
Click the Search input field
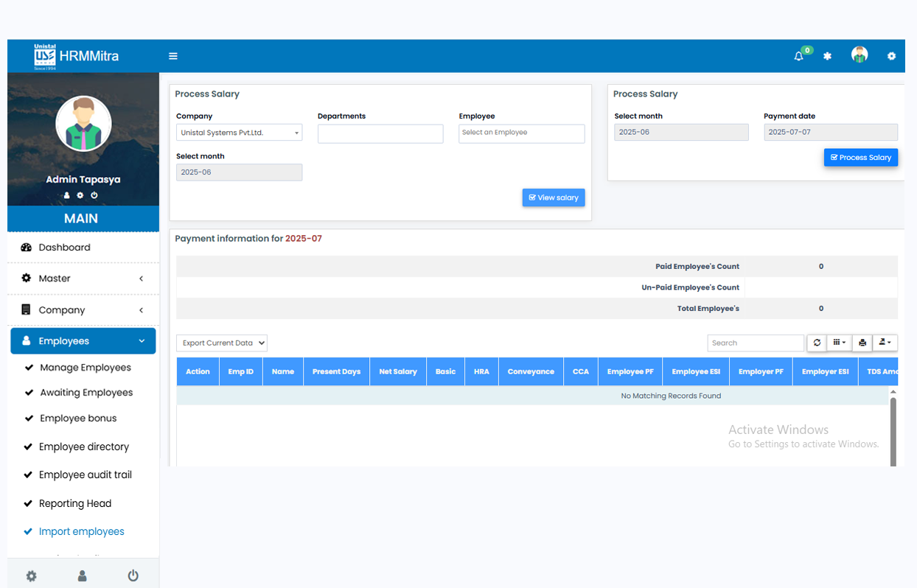click(x=755, y=343)
